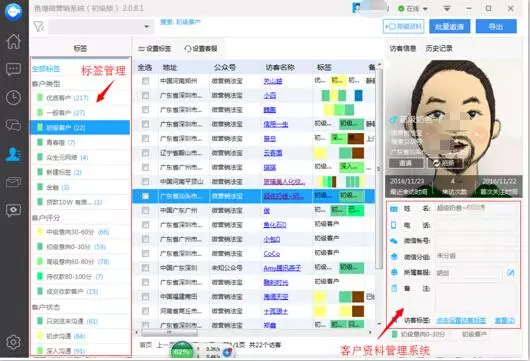This screenshot has height=361, width=530.
Task: Click the 访客名称 column header
Action: pos(280,68)
